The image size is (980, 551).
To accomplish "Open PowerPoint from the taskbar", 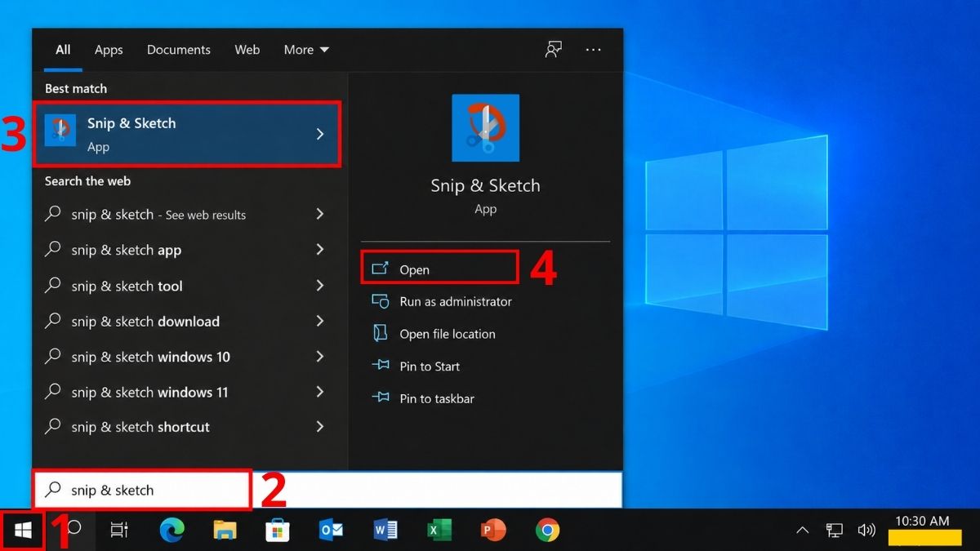I will (493, 531).
